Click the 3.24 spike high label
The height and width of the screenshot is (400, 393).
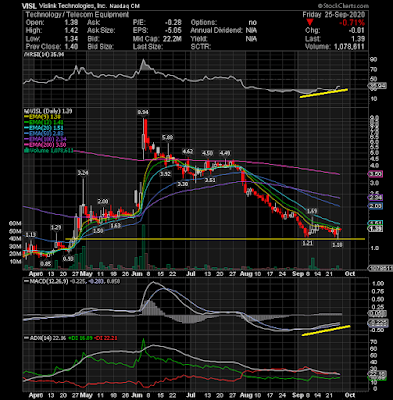(x=83, y=173)
